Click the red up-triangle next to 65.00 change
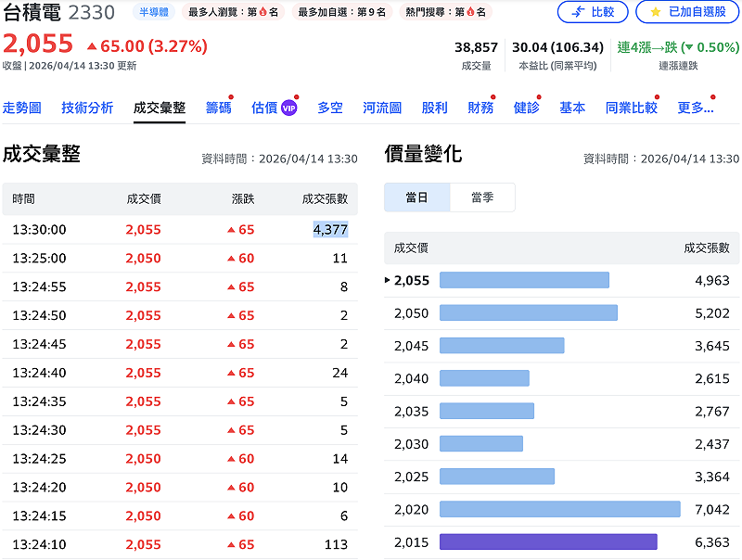742x560 pixels. pos(93,44)
